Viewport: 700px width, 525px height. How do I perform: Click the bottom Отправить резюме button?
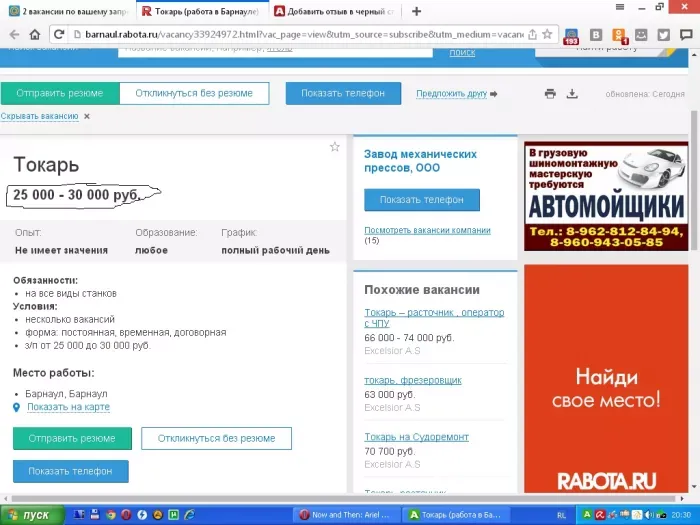[72, 438]
